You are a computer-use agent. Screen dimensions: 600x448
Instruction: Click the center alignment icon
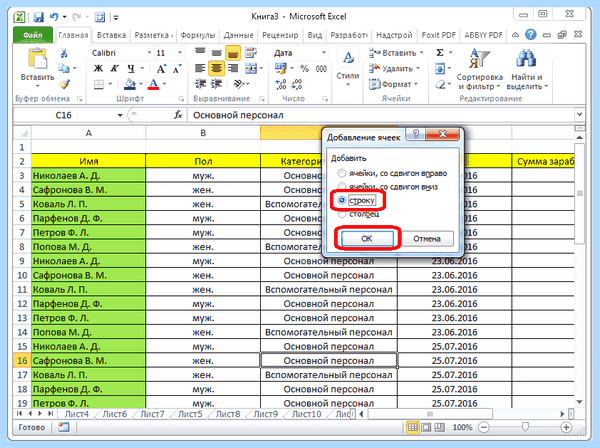tap(217, 68)
